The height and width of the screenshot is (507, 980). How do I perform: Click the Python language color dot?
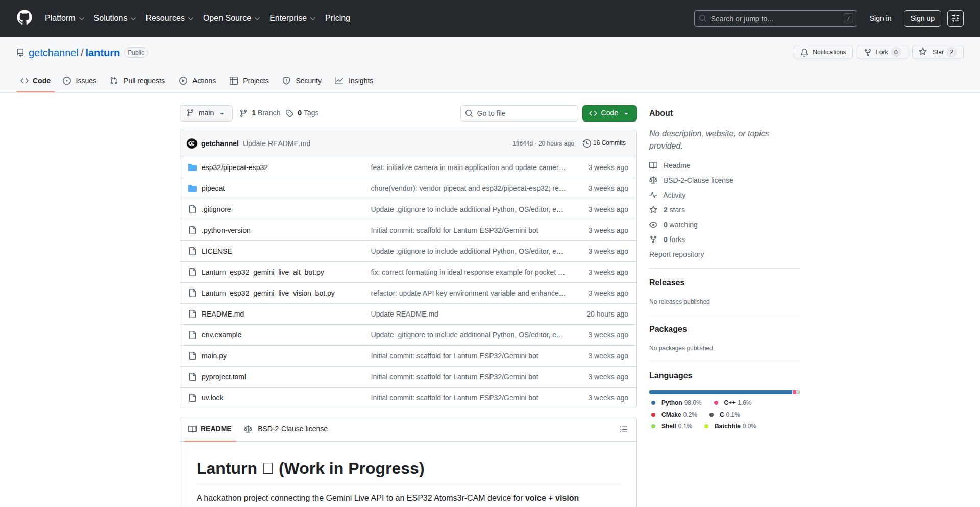pyautogui.click(x=653, y=403)
